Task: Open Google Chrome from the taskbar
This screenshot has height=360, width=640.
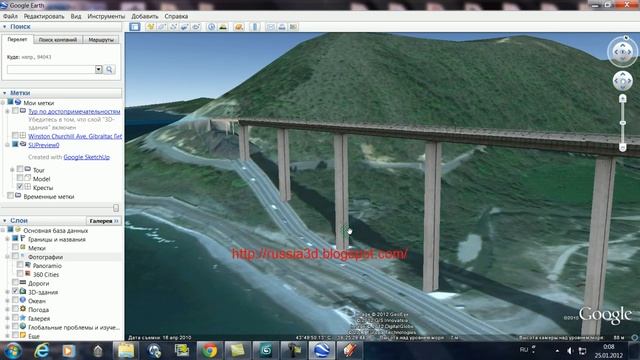Action: 210,351
